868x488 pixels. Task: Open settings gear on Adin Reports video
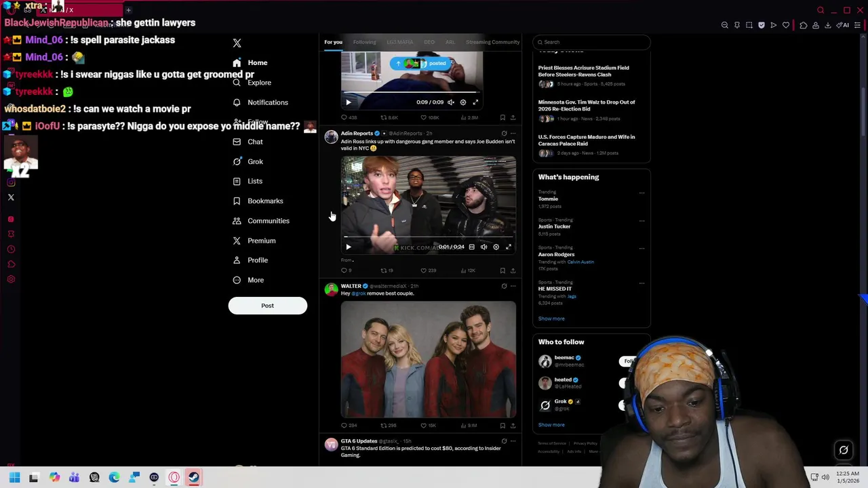[496, 247]
